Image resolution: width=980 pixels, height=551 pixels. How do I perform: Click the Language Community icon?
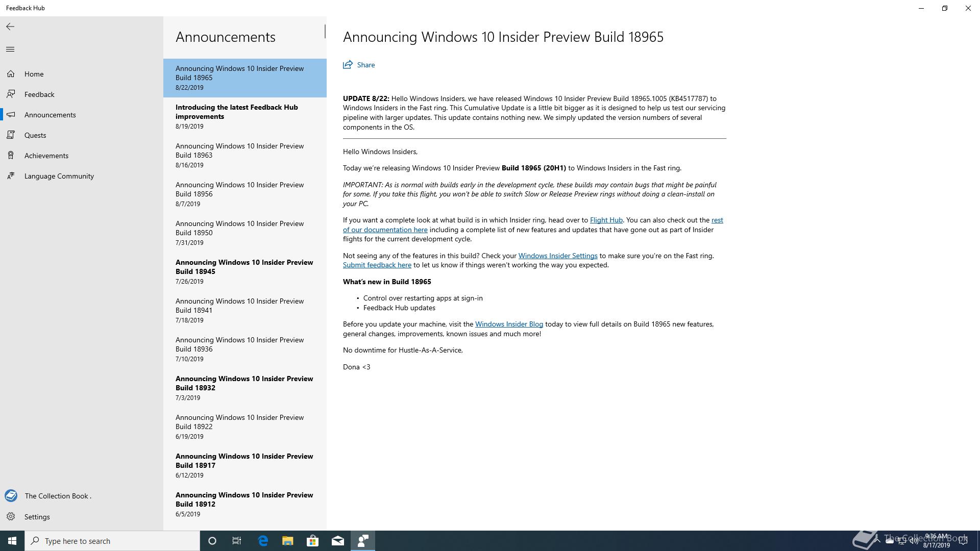(x=11, y=176)
